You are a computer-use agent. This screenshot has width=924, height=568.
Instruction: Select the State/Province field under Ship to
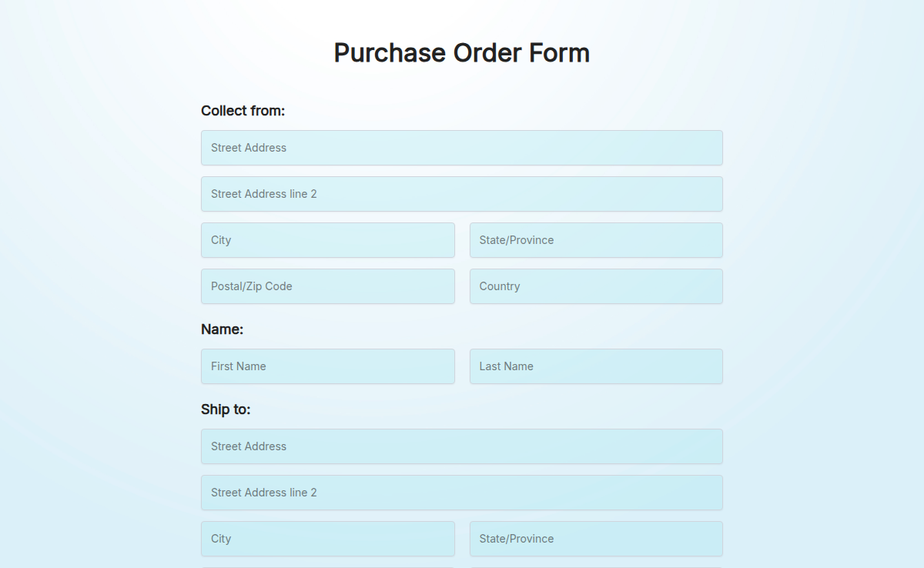coord(595,539)
